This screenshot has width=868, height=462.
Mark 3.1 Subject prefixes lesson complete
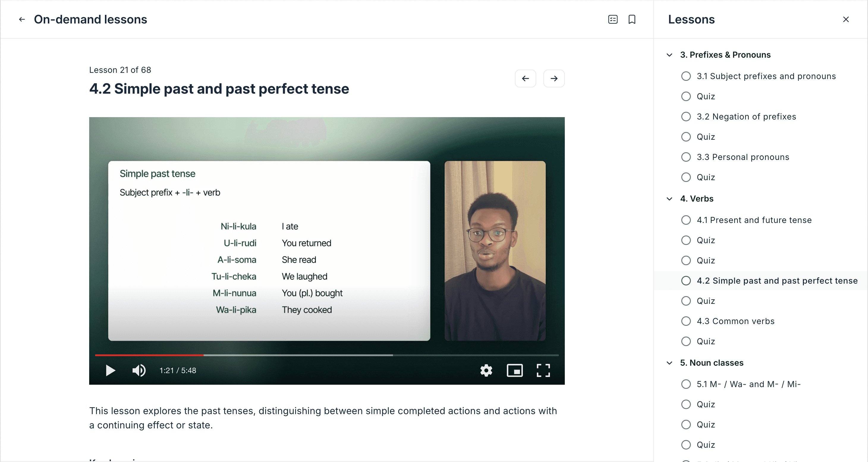(x=686, y=76)
